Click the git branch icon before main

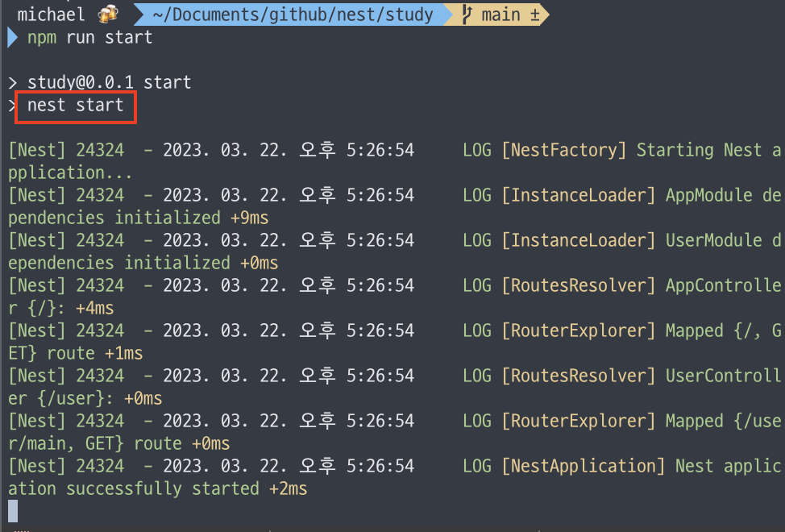(467, 15)
